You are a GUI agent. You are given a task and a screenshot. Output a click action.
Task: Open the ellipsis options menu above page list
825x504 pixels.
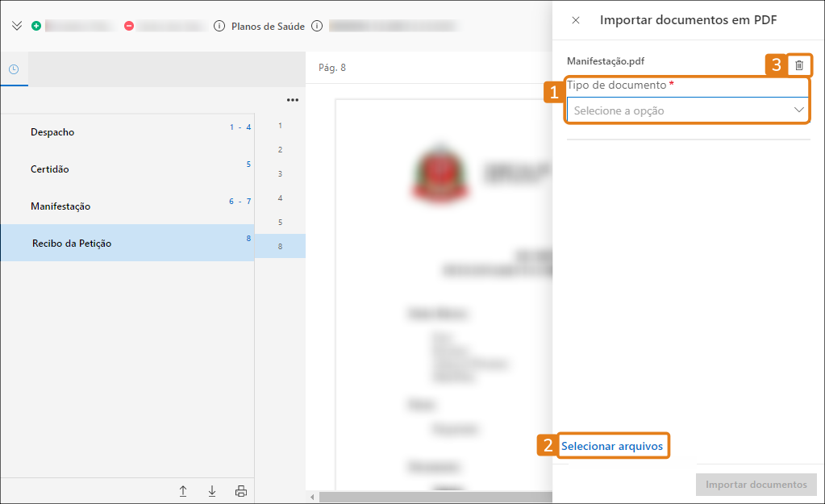coord(292,99)
